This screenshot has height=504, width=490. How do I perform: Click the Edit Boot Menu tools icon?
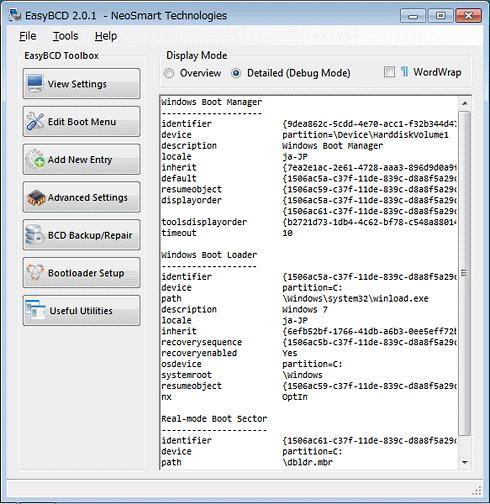coord(35,121)
